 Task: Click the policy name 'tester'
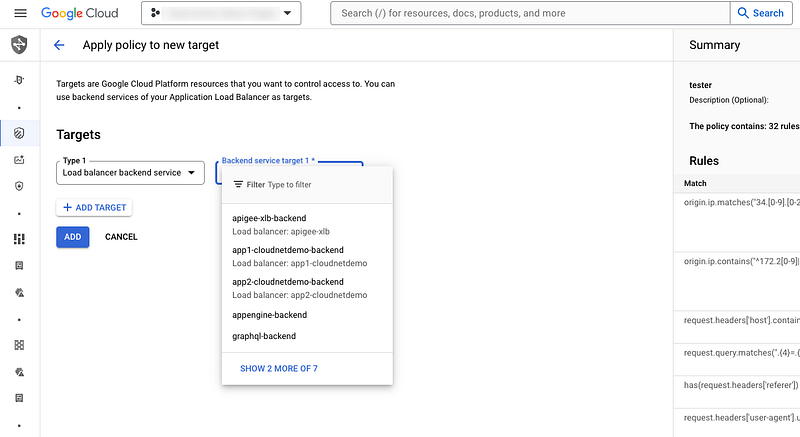[x=700, y=85]
